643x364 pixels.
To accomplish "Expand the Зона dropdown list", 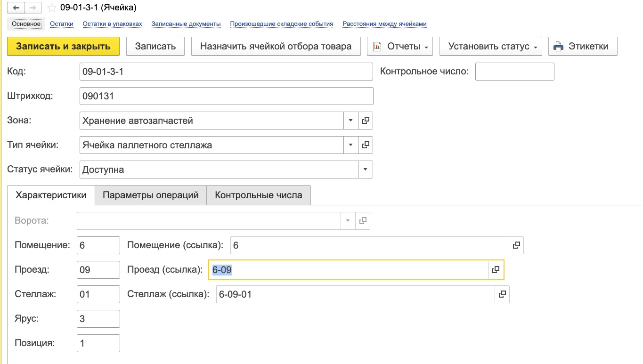I will (x=350, y=121).
